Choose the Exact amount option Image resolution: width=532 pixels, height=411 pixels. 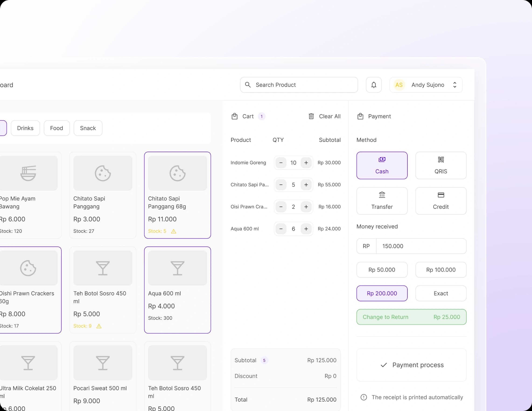tap(441, 293)
